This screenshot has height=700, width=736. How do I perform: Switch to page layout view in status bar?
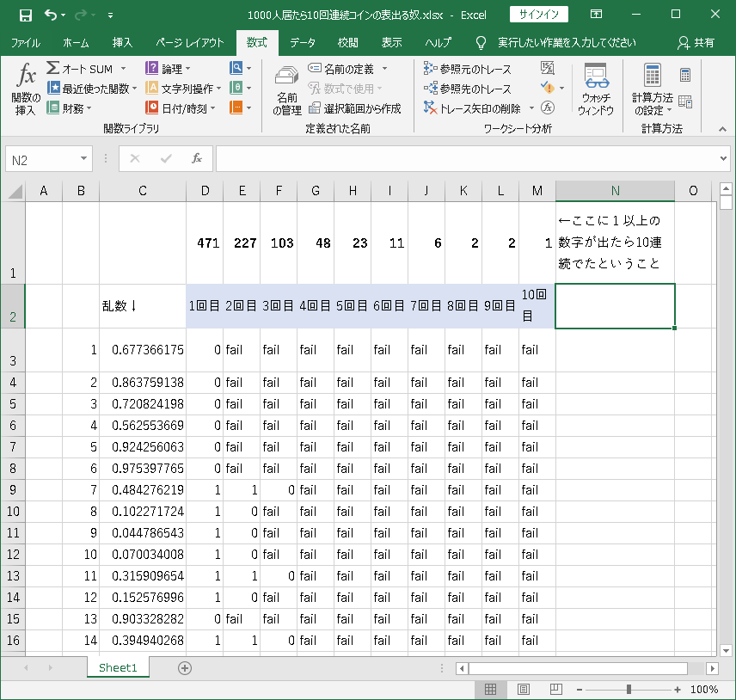coord(523,689)
